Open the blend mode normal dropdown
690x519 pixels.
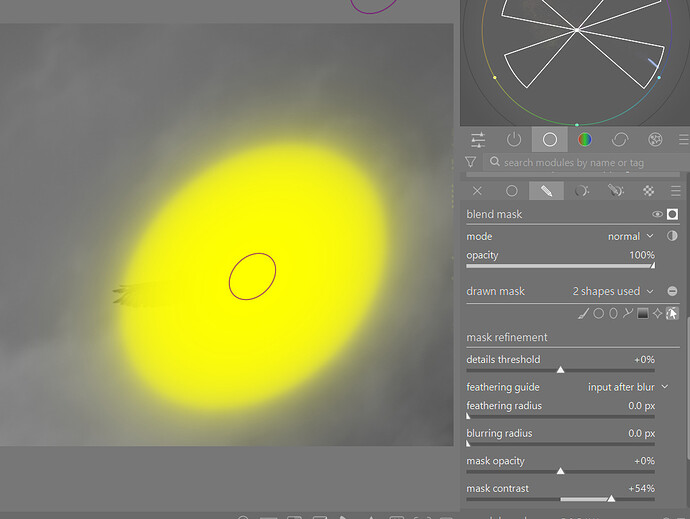(631, 236)
